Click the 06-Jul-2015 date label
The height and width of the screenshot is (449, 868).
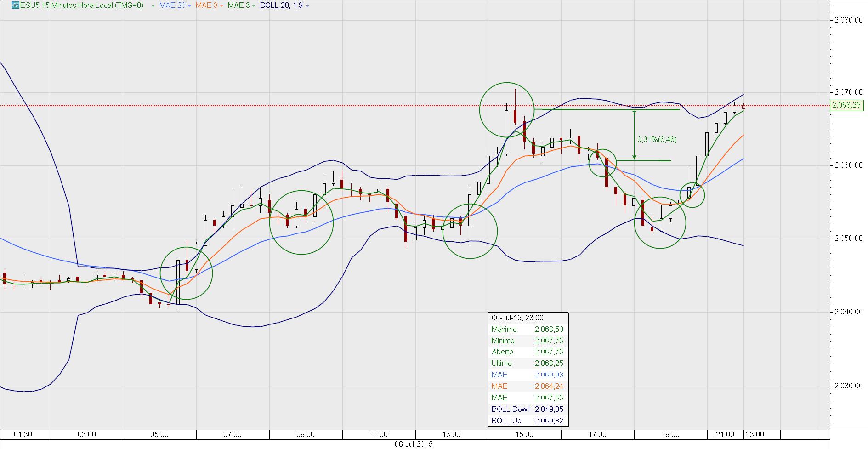[x=414, y=444]
